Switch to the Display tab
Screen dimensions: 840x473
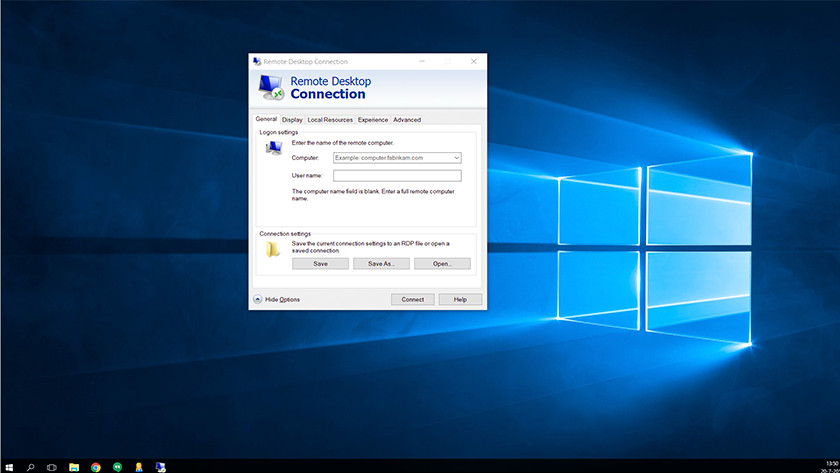(292, 120)
